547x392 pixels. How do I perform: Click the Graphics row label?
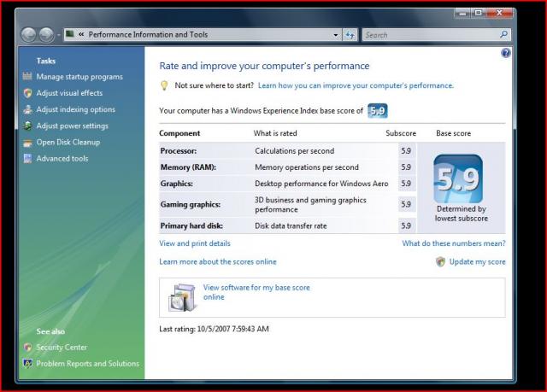tap(177, 184)
